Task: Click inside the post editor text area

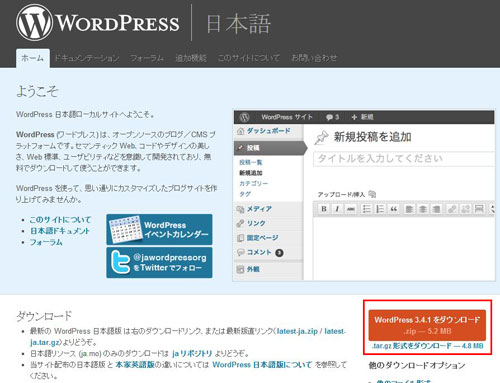Action: coord(404,248)
